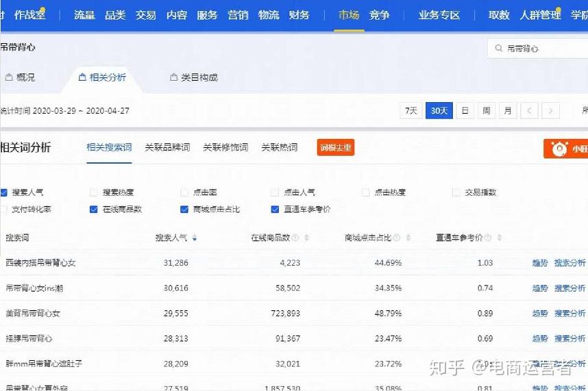The image size is (588, 391).
Task: Uncheck the 直通车参考价 checkbox
Action: tap(275, 210)
